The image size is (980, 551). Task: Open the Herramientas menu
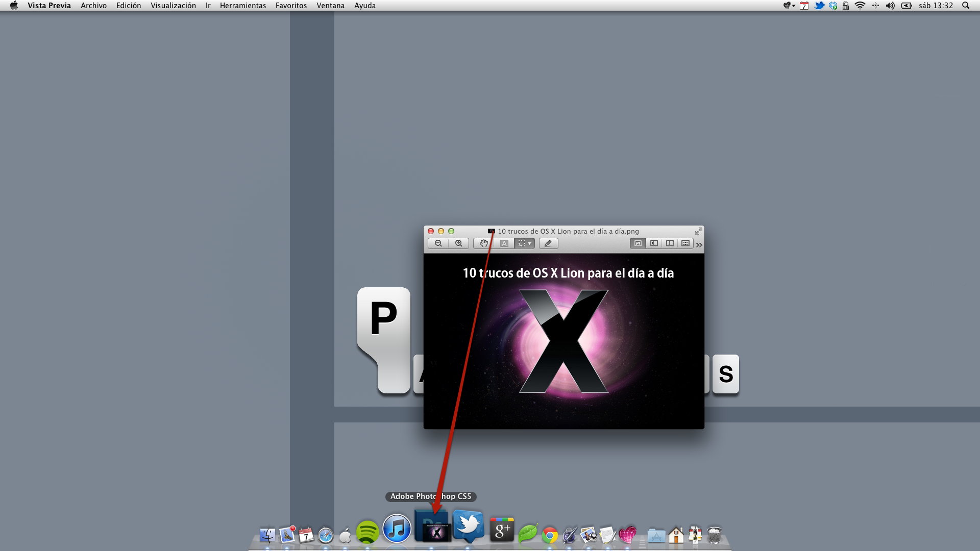(243, 6)
